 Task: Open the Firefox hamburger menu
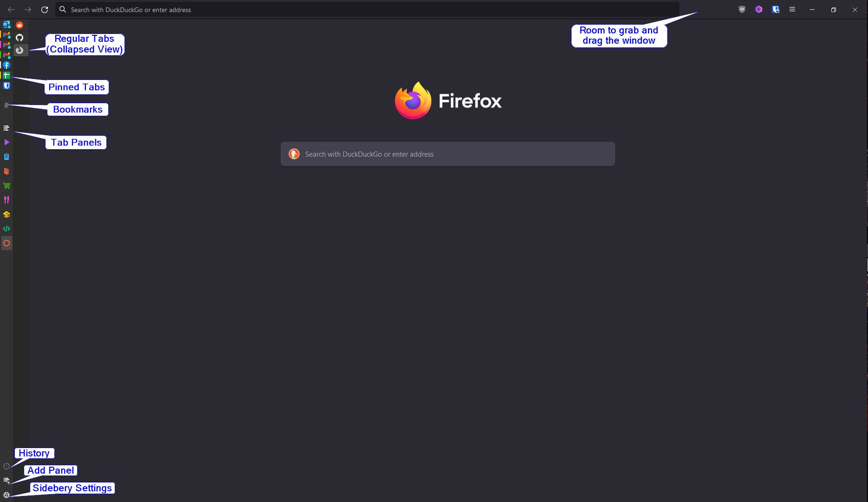coord(792,9)
